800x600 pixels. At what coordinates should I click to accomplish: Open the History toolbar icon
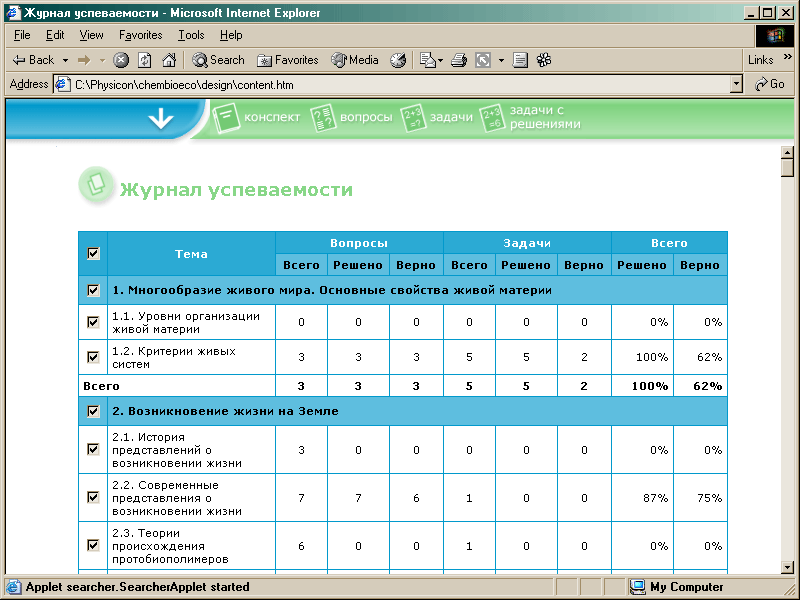click(x=398, y=60)
